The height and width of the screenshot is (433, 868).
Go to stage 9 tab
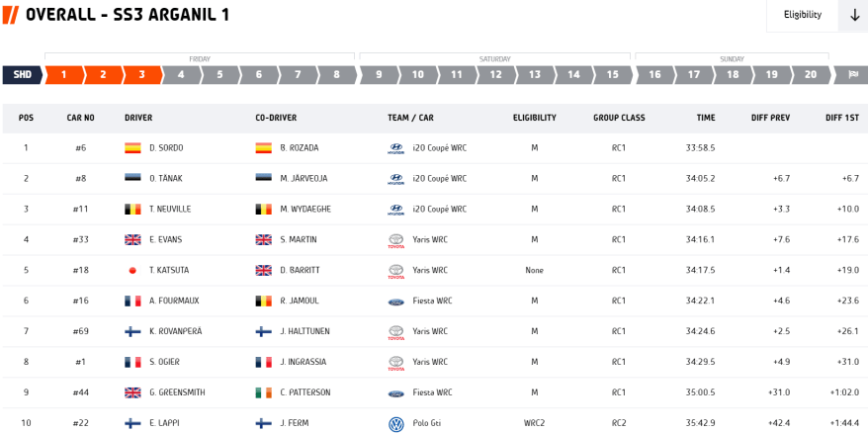[x=378, y=74]
